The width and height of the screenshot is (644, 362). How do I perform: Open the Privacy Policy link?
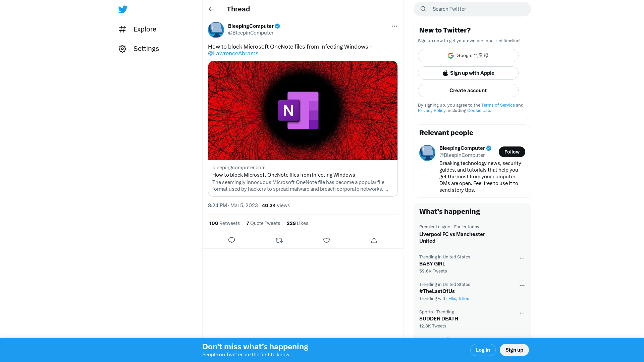[432, 111]
